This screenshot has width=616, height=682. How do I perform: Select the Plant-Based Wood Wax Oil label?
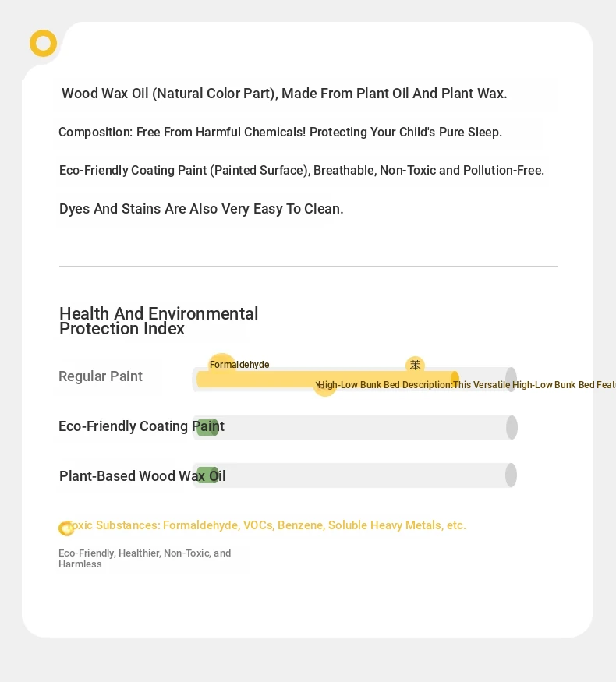pos(142,475)
